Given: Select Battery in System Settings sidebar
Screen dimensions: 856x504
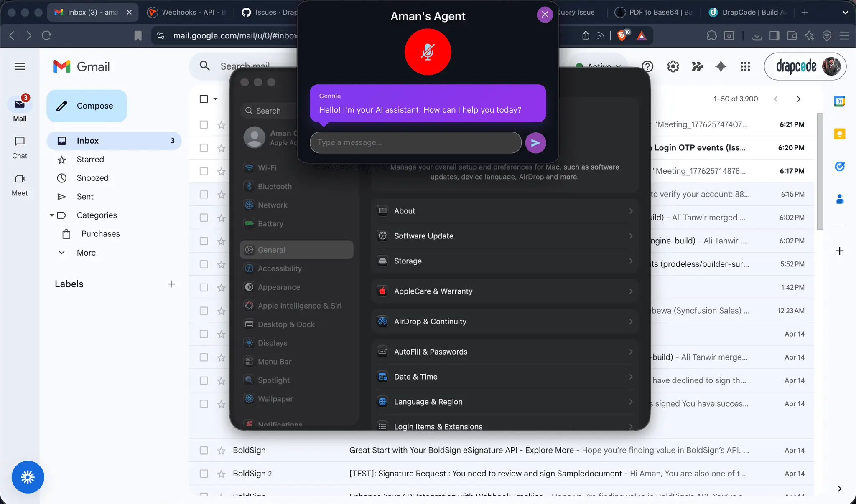Looking at the screenshot, I should pos(297,224).
